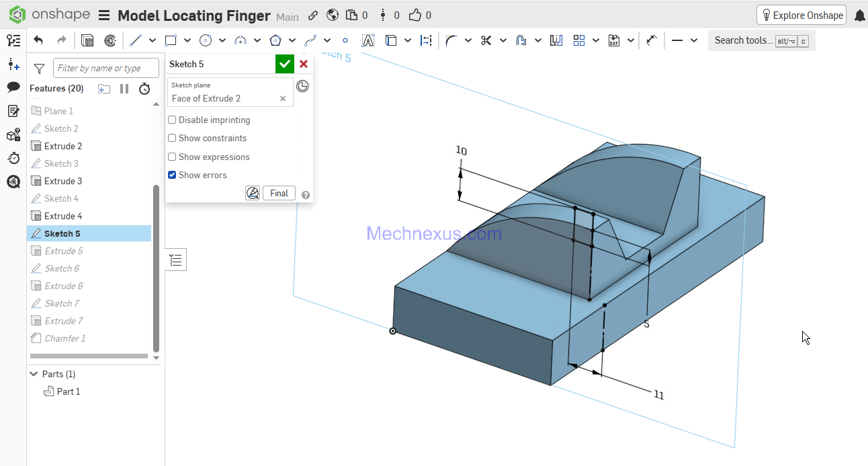The width and height of the screenshot is (868, 466).
Task: Click the Undo arrow in toolbar
Action: pyautogui.click(x=38, y=40)
